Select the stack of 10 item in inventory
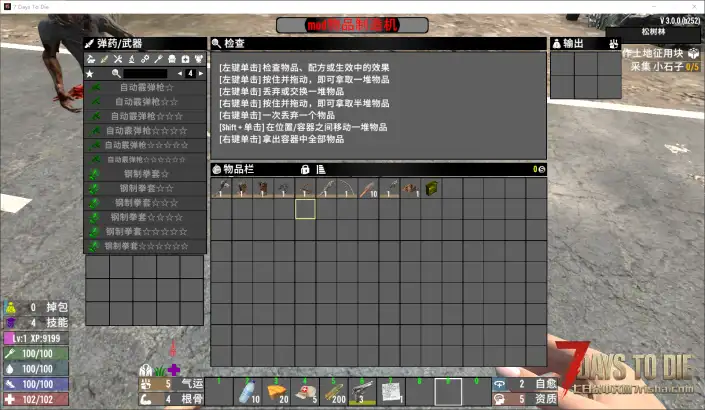The width and height of the screenshot is (705, 410). pyautogui.click(x=369, y=188)
